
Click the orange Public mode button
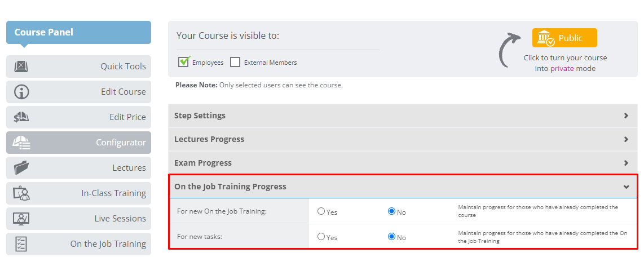[x=564, y=38]
